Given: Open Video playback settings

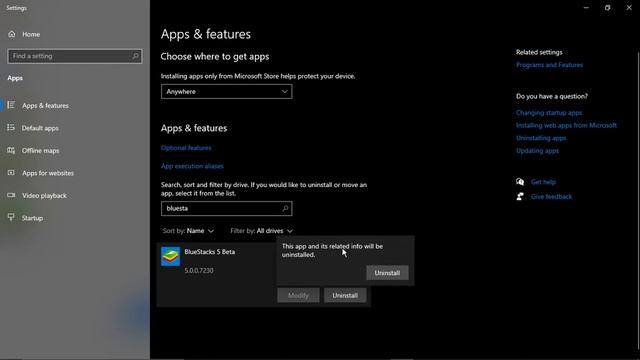Looking at the screenshot, I should tap(44, 196).
